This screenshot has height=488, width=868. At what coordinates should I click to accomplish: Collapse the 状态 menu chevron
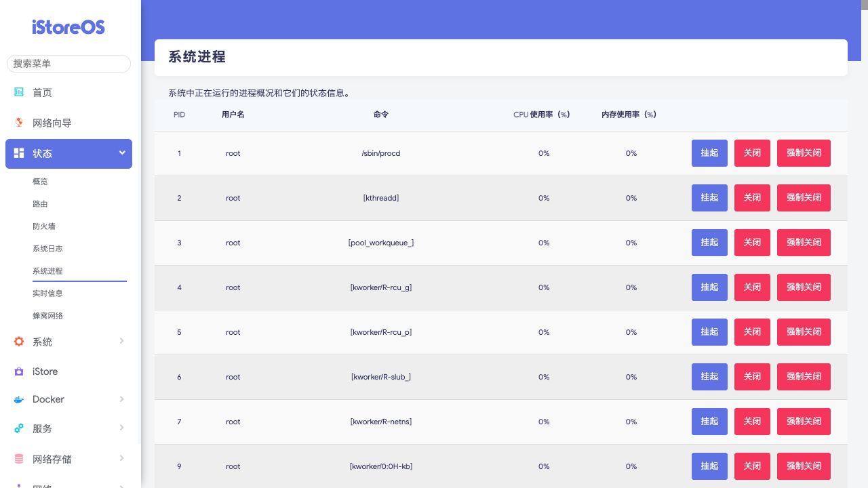pyautogui.click(x=122, y=153)
